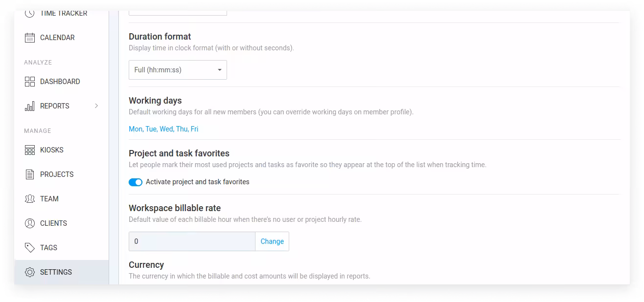
Task: Open the Duration format dropdown
Action: [x=178, y=70]
